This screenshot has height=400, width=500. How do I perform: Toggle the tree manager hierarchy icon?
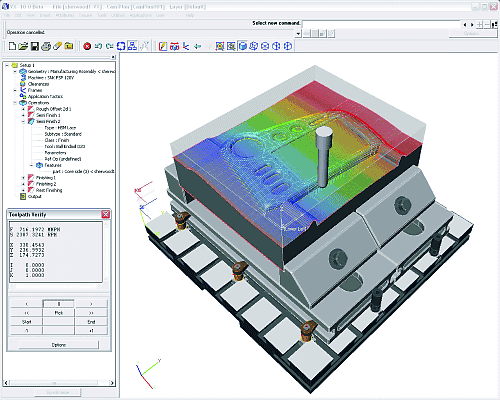(132, 46)
